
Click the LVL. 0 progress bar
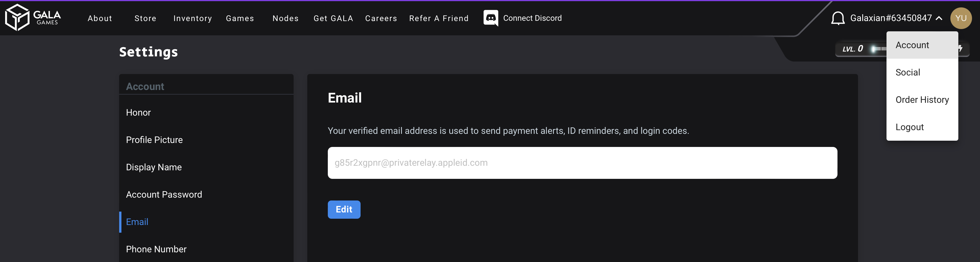pos(879,49)
